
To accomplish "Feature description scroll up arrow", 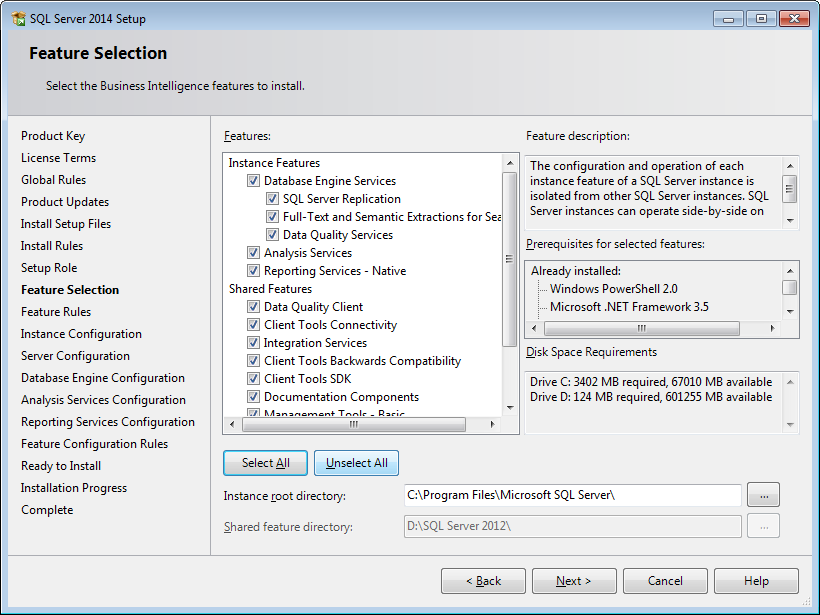I will (x=790, y=166).
